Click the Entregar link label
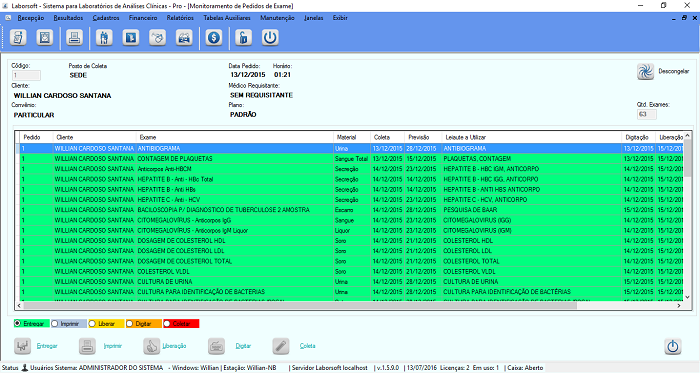 47,346
